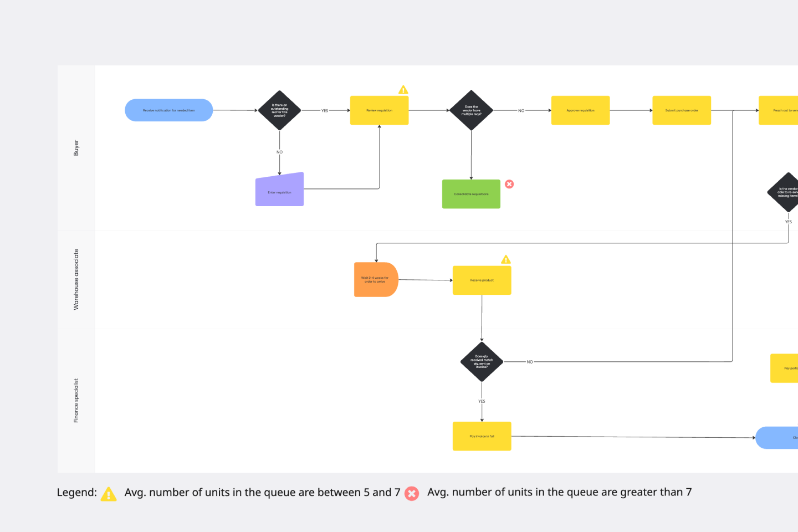This screenshot has height=532, width=798.
Task: Select the purple Enter requisition shape
Action: [x=279, y=191]
